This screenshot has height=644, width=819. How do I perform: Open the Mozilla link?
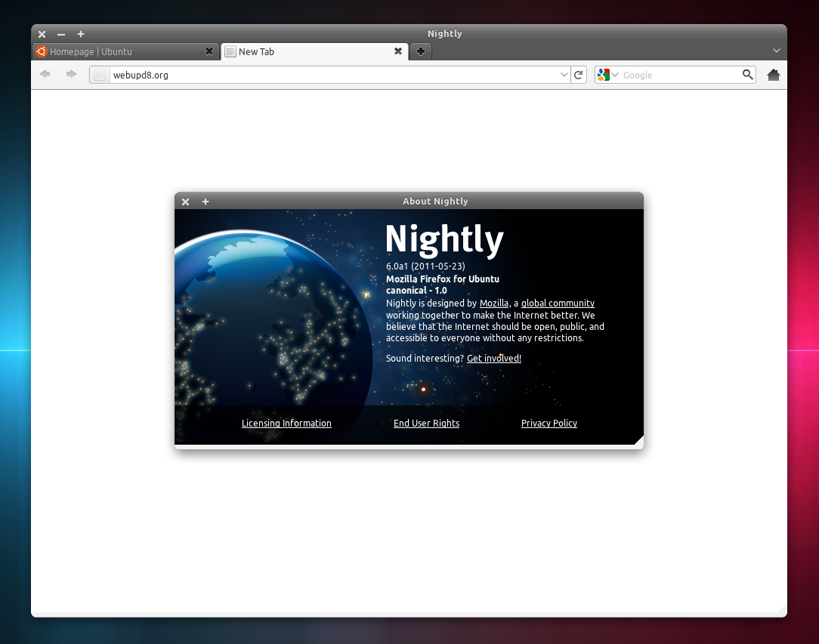pos(493,304)
